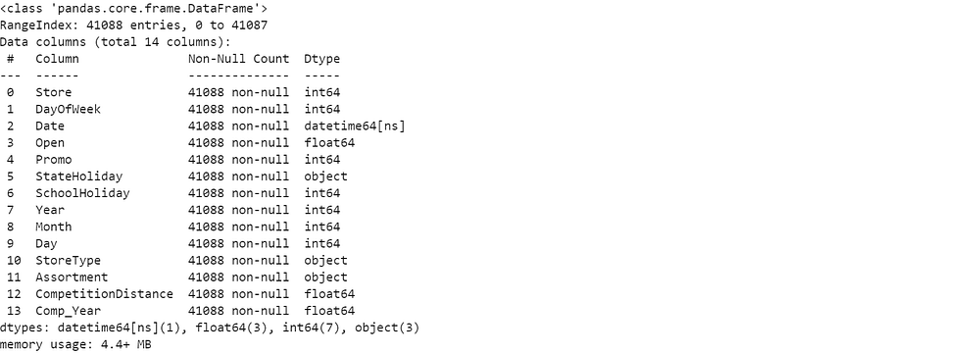Select the 'Store' column name

tap(53, 92)
